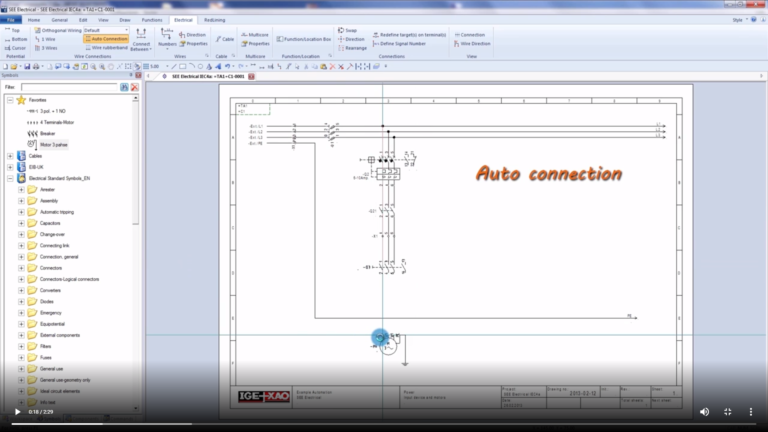
Task: Click the Top potential button
Action: [12, 30]
